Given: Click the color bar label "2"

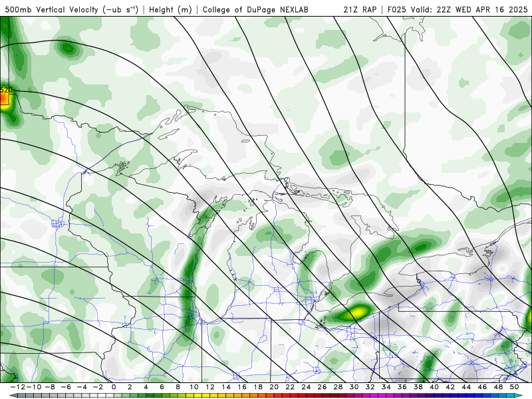Looking at the screenshot, I should click(130, 387).
